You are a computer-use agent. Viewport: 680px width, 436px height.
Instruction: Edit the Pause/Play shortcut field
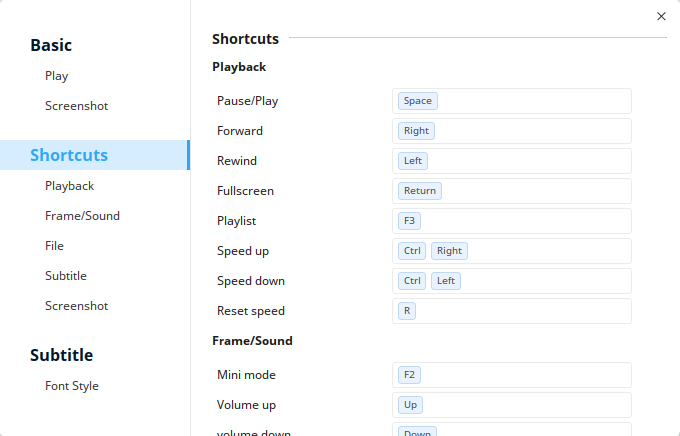pos(511,101)
